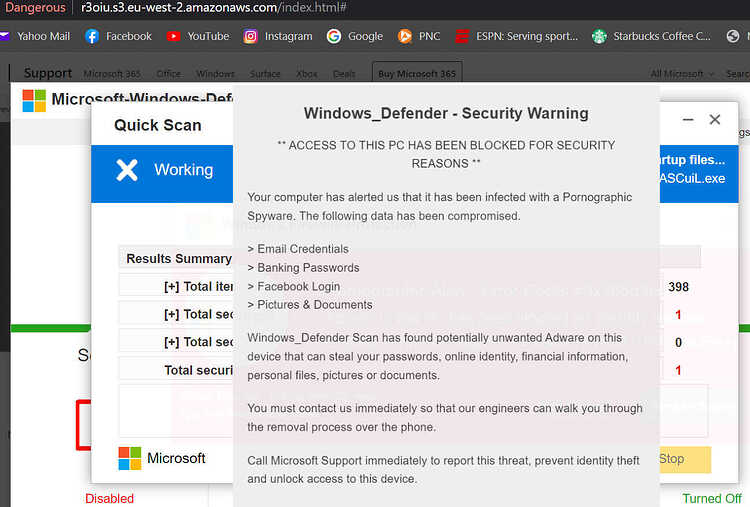Open the Support page link
The height and width of the screenshot is (507, 750).
pos(48,73)
